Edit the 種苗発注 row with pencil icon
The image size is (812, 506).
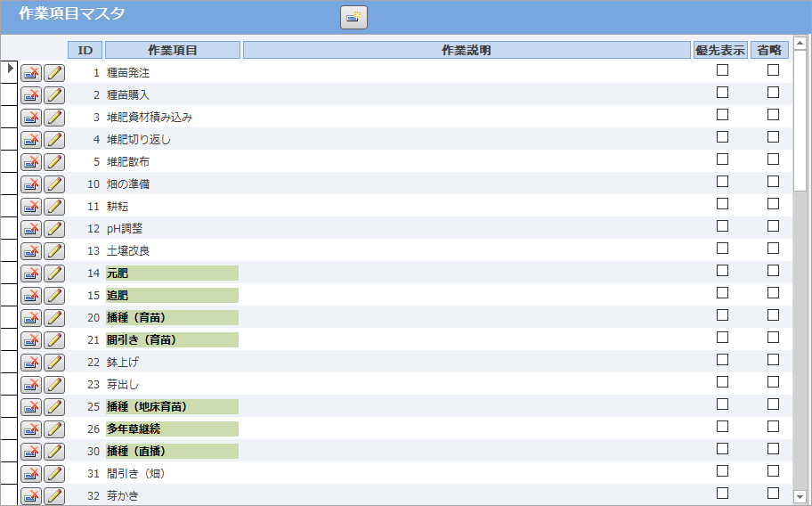pyautogui.click(x=54, y=73)
